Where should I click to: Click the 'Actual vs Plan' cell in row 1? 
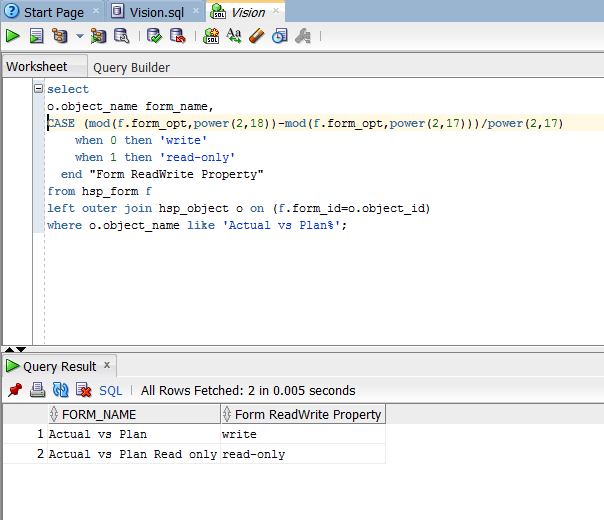[134, 434]
